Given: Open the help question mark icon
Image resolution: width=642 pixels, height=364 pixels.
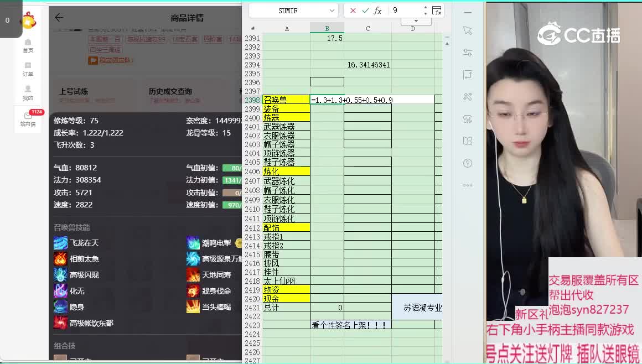Looking at the screenshot, I should click(x=468, y=163).
